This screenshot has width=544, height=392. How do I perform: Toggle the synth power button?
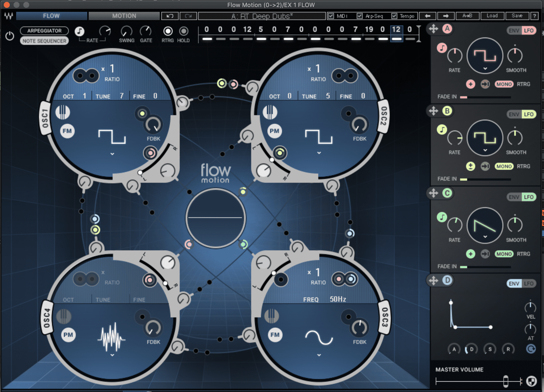point(10,36)
